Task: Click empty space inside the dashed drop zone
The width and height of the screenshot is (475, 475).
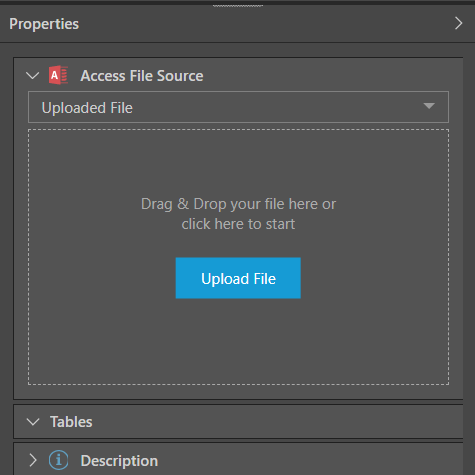Action: [x=100, y=333]
